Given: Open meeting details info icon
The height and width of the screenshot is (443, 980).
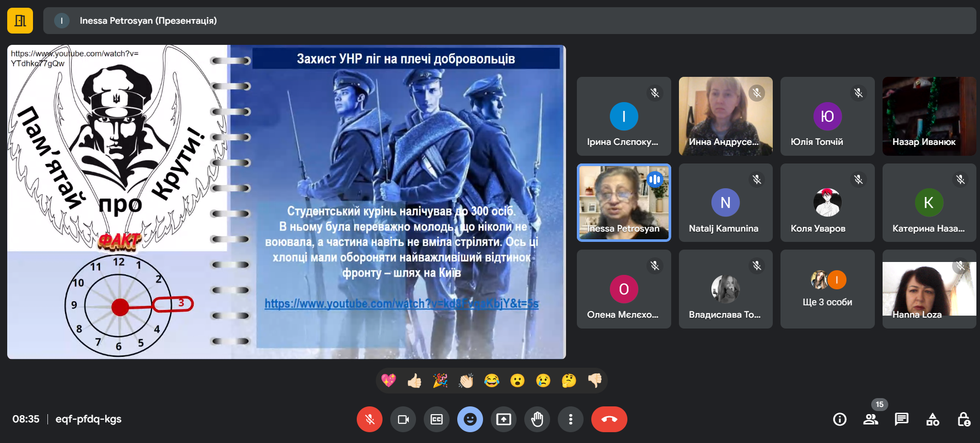Looking at the screenshot, I should 840,419.
